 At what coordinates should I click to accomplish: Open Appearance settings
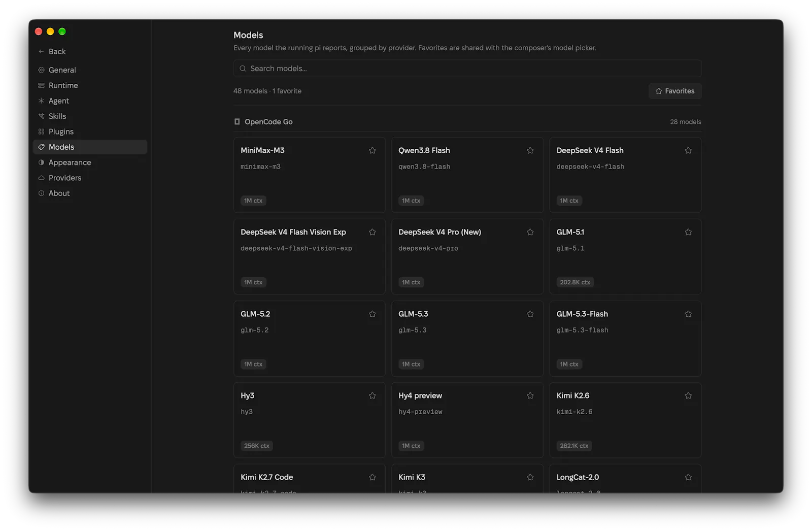90,162
